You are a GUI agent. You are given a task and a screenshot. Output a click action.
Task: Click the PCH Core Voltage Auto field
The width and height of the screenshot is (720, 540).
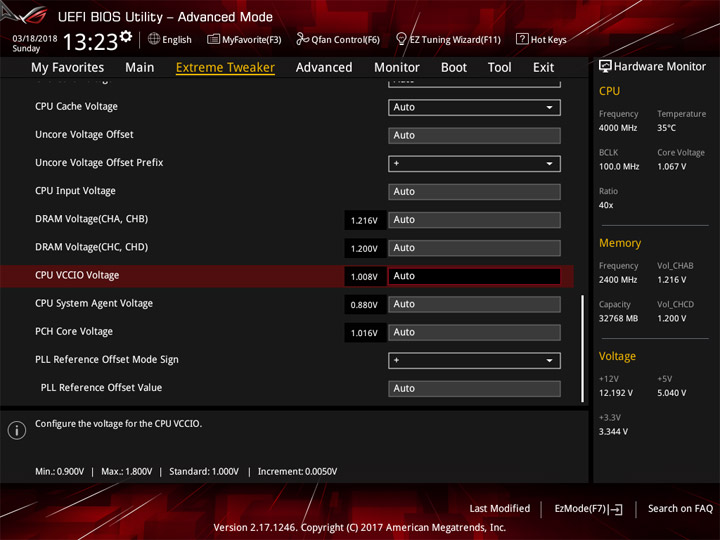click(x=474, y=332)
